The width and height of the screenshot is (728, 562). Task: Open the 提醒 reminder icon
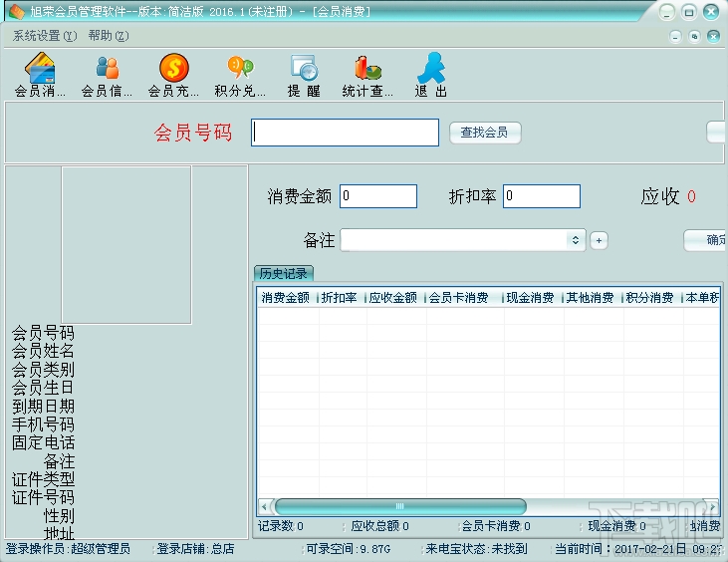tap(304, 75)
